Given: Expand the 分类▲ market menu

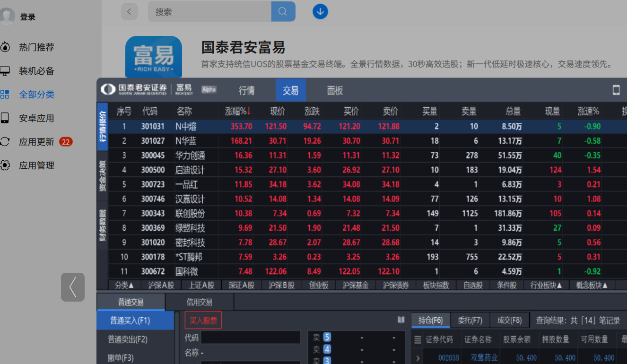Looking at the screenshot, I should tap(125, 285).
